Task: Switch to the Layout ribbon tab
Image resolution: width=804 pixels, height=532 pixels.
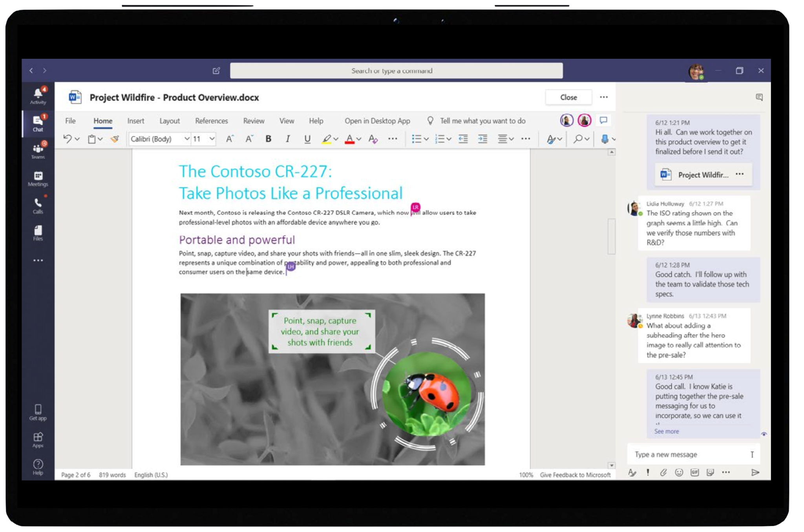Action: pyautogui.click(x=170, y=121)
